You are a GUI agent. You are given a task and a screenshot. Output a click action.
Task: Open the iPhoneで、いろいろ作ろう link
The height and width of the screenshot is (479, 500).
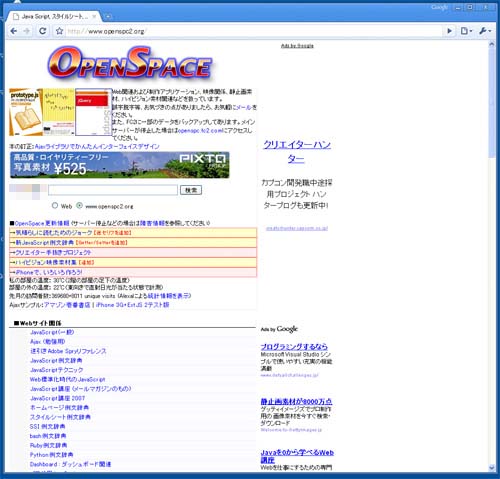[49, 272]
